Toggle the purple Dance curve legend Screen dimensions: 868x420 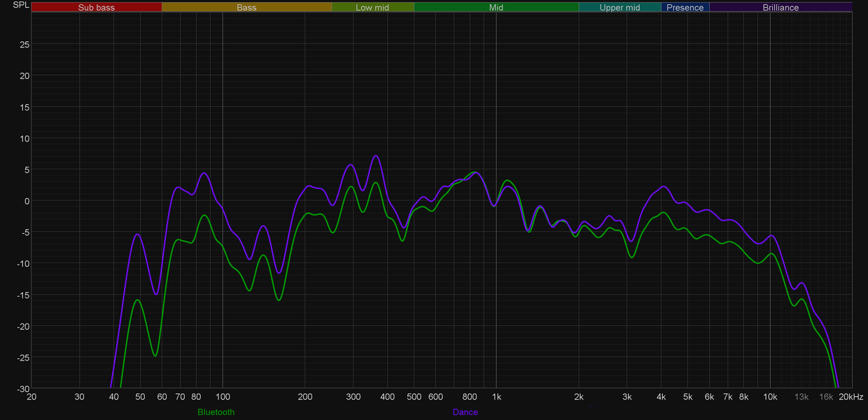click(465, 412)
